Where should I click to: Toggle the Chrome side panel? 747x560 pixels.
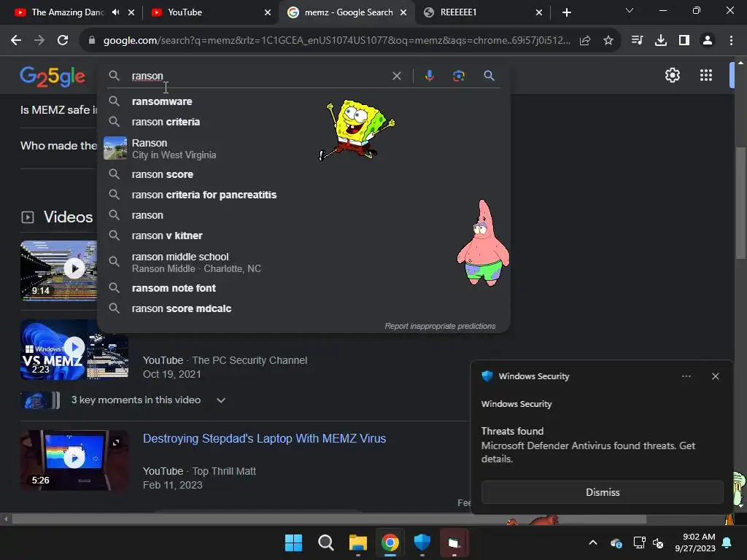click(x=684, y=41)
